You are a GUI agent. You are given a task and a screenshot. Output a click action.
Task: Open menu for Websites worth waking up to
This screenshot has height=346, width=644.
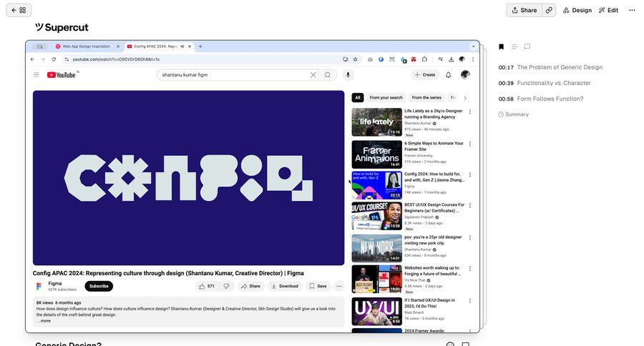point(470,268)
